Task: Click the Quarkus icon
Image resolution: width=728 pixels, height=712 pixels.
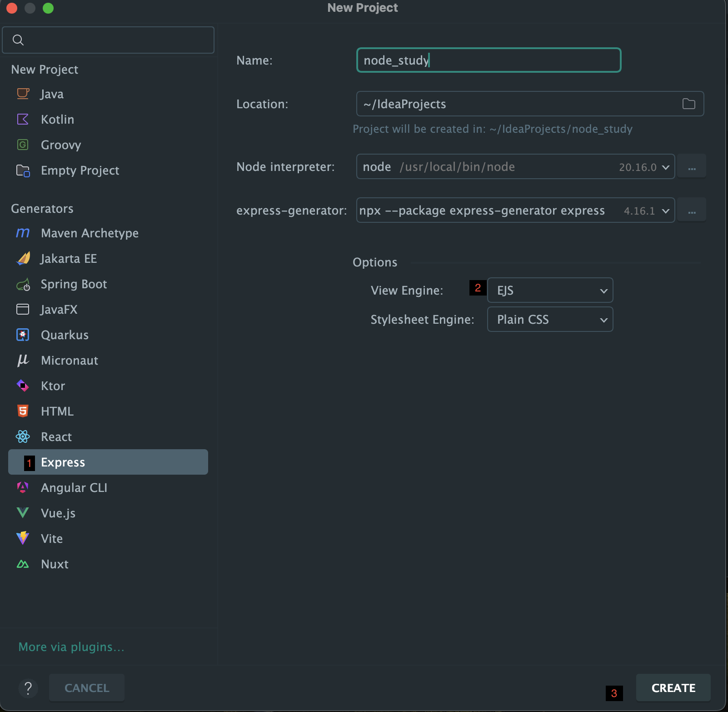Action: (23, 335)
